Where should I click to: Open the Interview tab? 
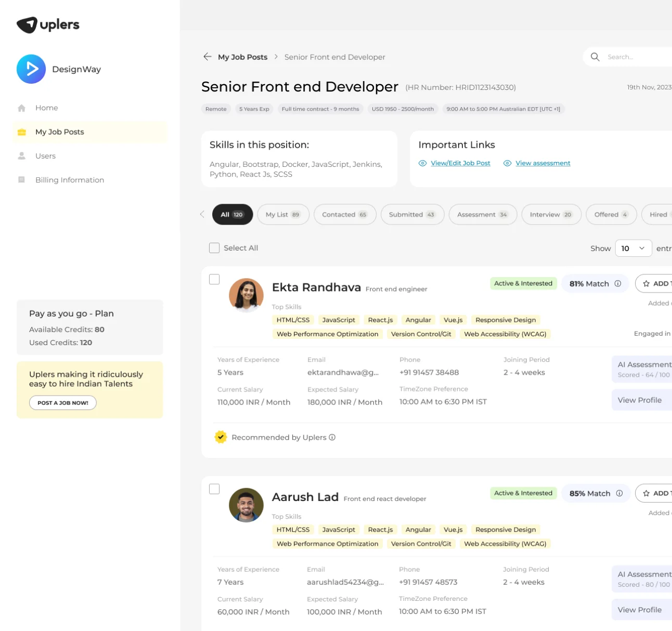coord(551,214)
